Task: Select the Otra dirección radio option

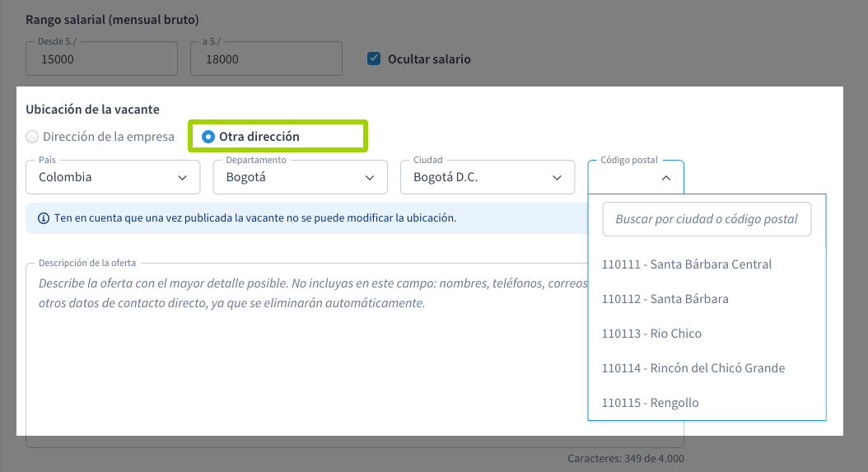Action: coord(208,137)
